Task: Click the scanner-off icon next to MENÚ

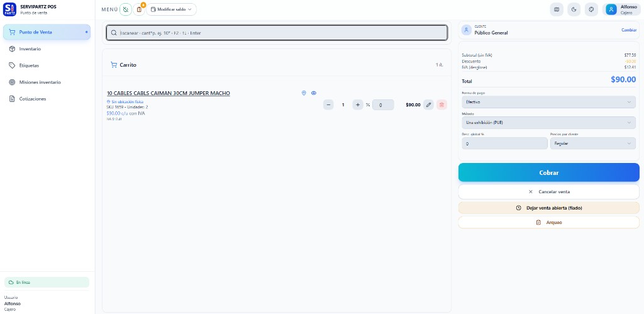Action: [x=126, y=9]
